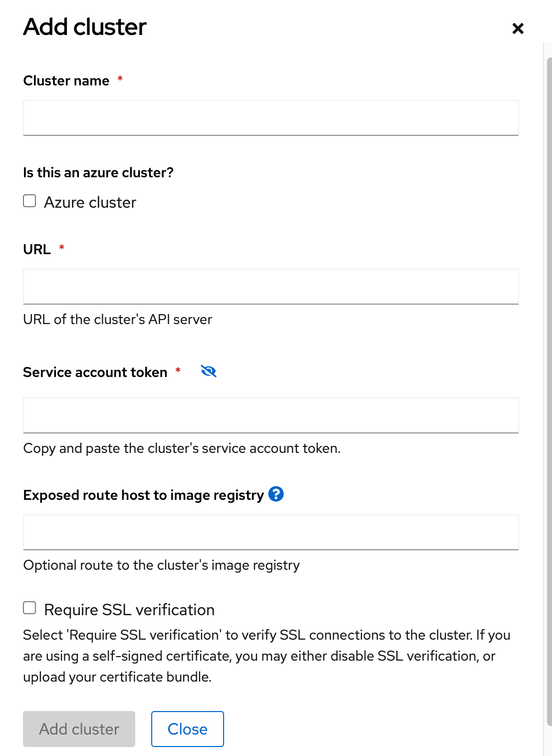Enable the Azure cluster checkbox
The width and height of the screenshot is (552, 756).
click(30, 201)
